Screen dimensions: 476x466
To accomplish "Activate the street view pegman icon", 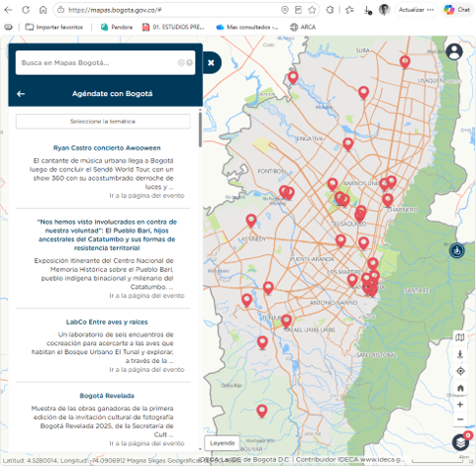I will 460,354.
